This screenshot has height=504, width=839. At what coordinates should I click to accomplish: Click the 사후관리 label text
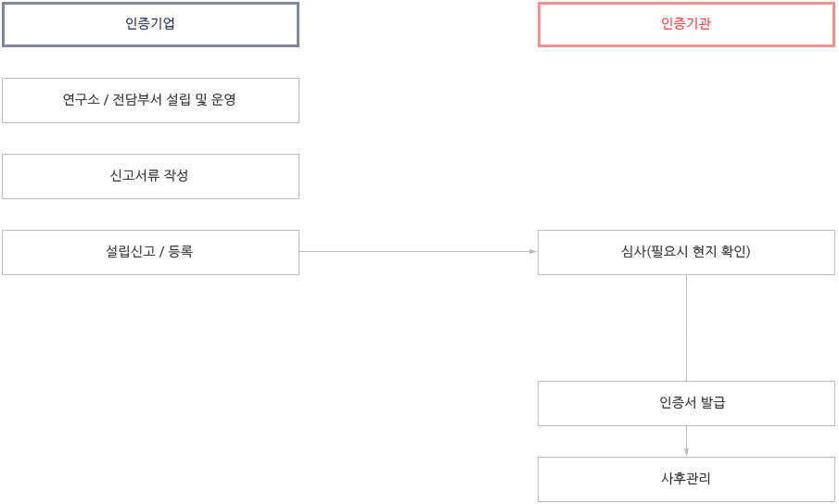pos(686,478)
